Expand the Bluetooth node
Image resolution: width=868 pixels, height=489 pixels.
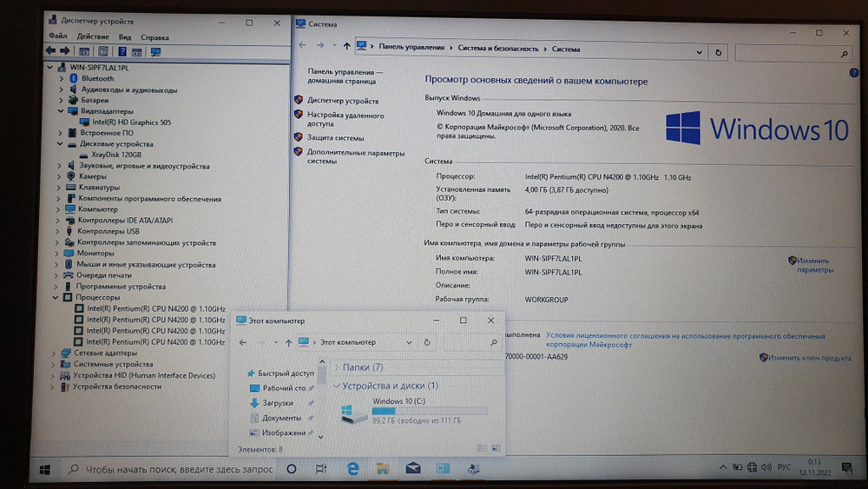tap(62, 79)
